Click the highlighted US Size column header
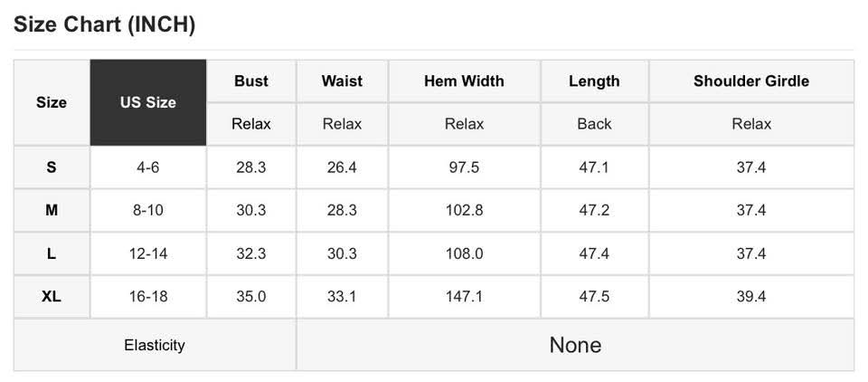This screenshot has height=382, width=868. click(x=148, y=102)
